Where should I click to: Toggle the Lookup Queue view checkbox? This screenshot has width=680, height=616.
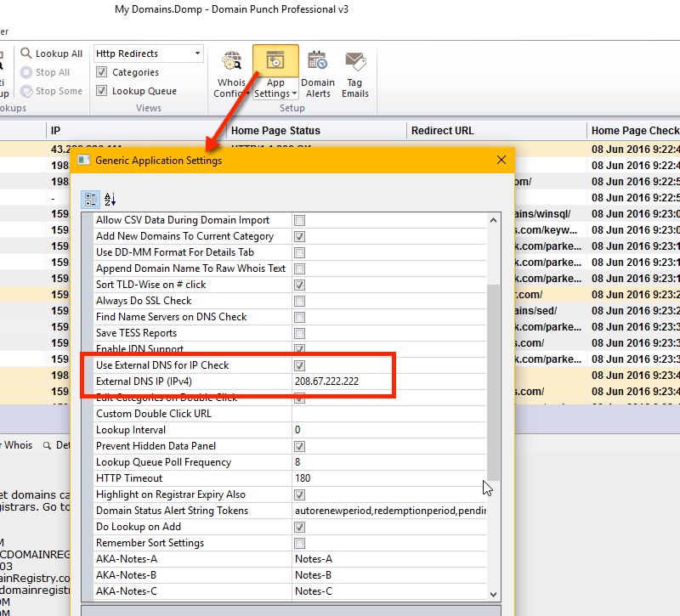101,91
